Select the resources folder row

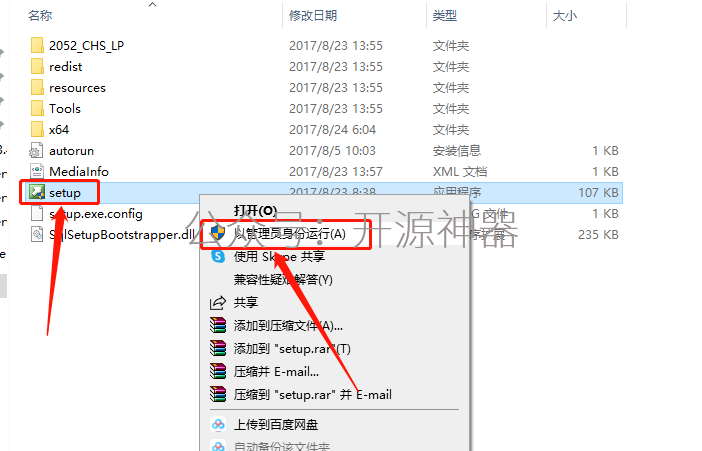pos(321,87)
